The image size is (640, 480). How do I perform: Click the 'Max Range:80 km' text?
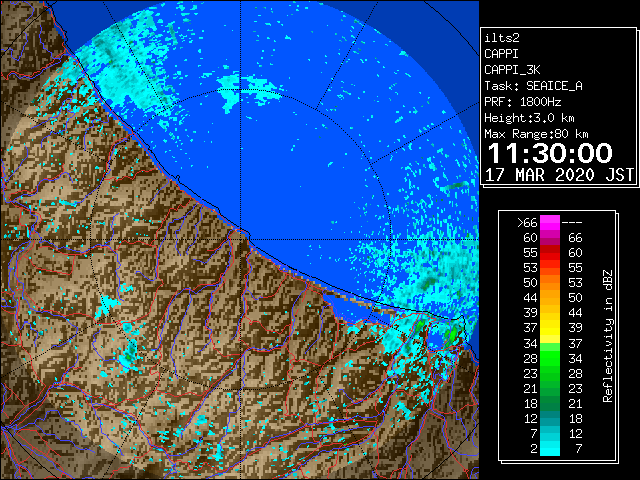point(536,134)
